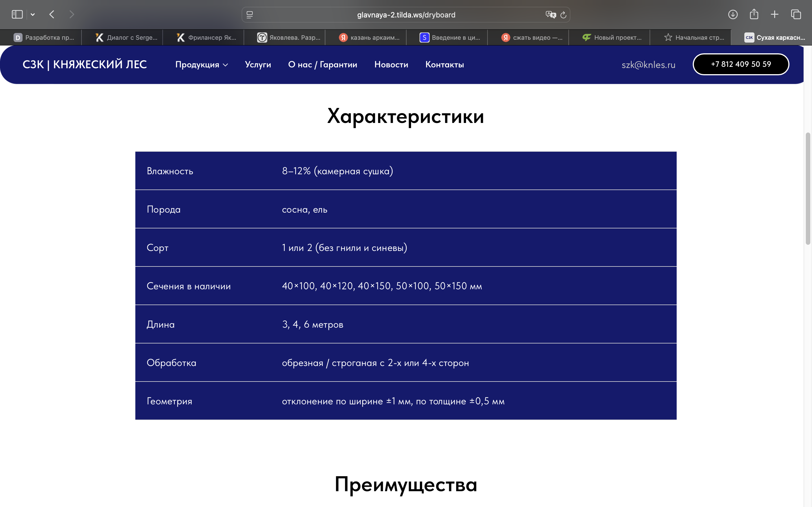812x507 pixels.
Task: Switch to the 'казань аркаим...' tab
Action: tap(366, 38)
